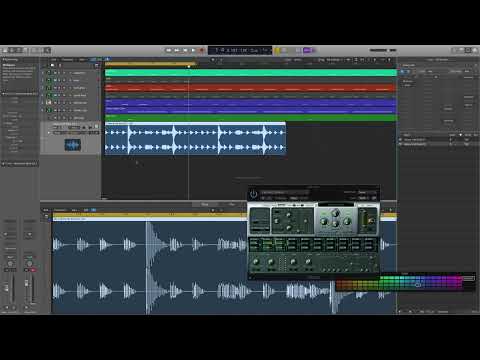This screenshot has height=360, width=480.
Task: Open the Edit menu of the tracks area
Action: coord(53,60)
